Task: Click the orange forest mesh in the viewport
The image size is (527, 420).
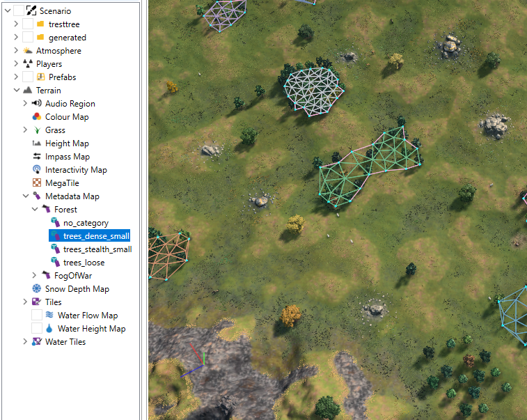Action: [169, 256]
